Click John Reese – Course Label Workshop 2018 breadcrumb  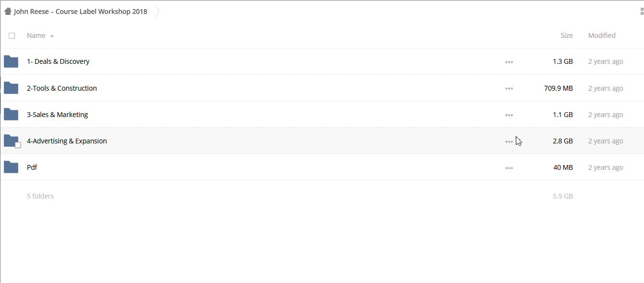point(81,12)
